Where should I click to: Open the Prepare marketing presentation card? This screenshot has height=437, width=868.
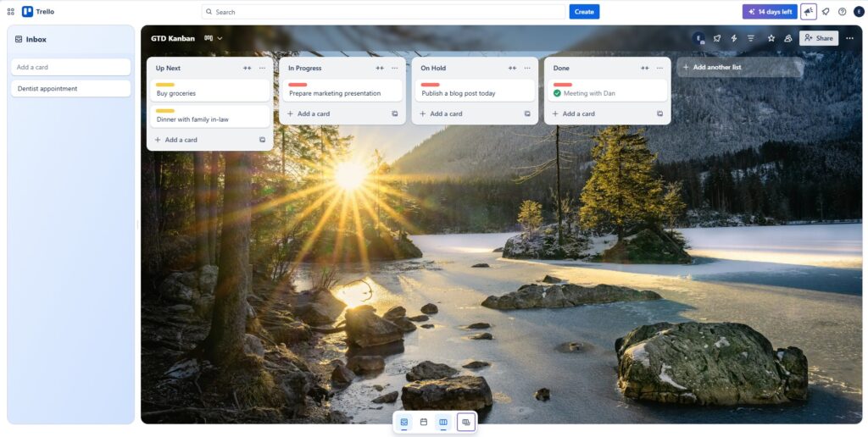(x=342, y=90)
